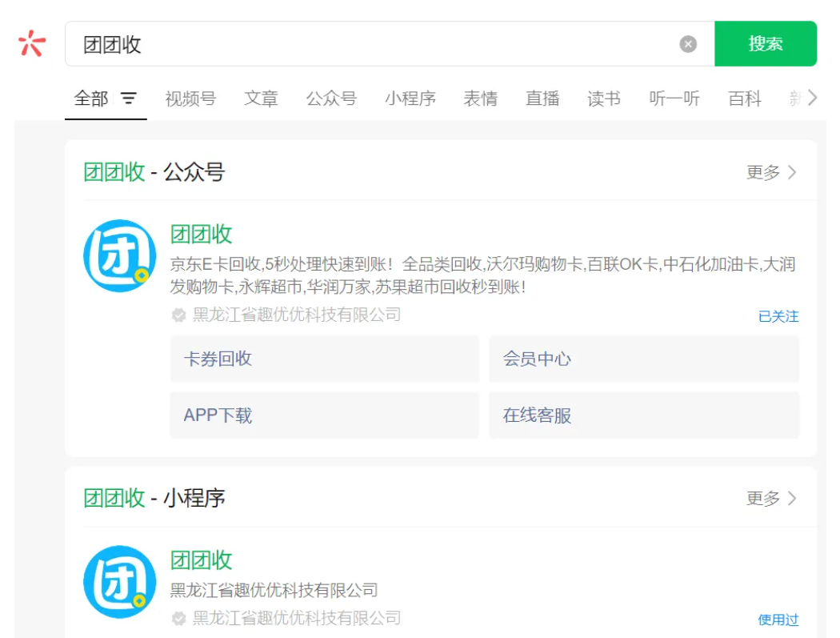Select the 公众号 tab
The width and height of the screenshot is (840, 638).
(330, 98)
